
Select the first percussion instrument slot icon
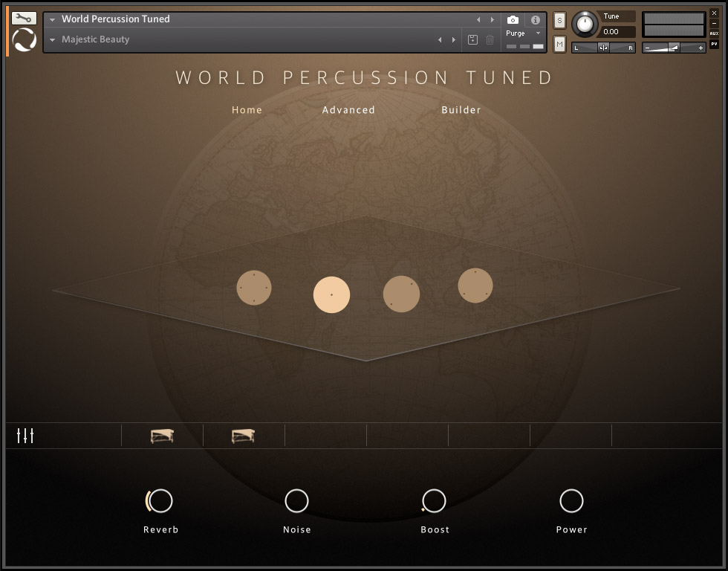click(160, 435)
